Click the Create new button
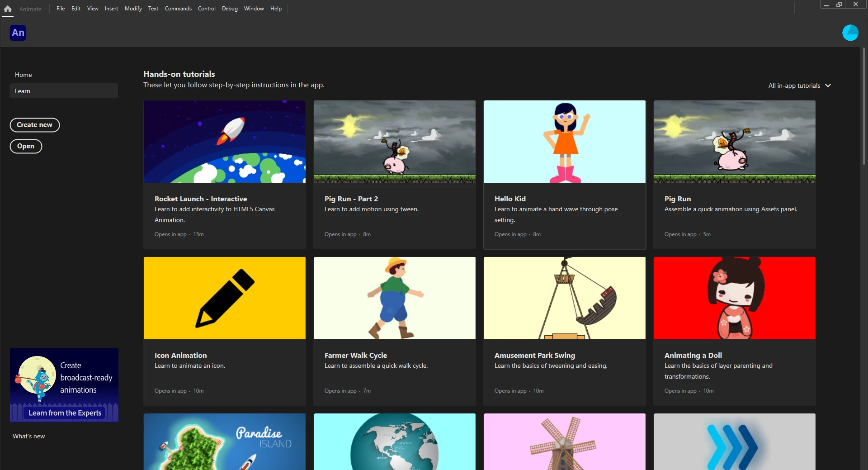 click(35, 125)
